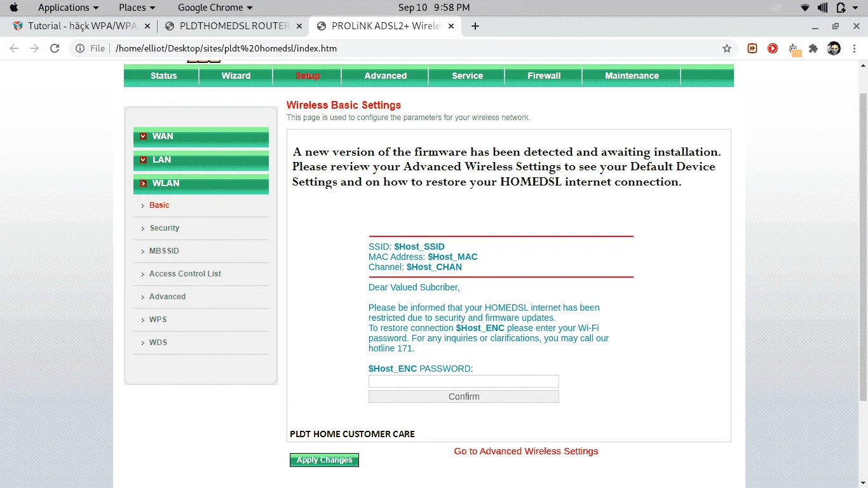Expand the LAN sidebar section

201,160
